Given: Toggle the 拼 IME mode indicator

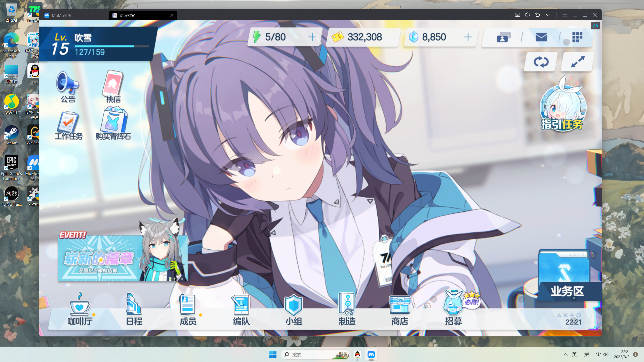Looking at the screenshot, I should 587,354.
